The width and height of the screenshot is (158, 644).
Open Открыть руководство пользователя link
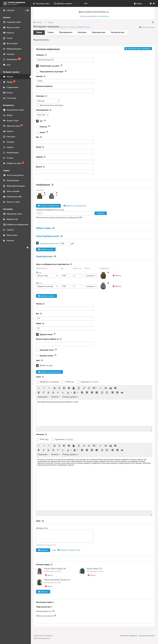point(94,16)
